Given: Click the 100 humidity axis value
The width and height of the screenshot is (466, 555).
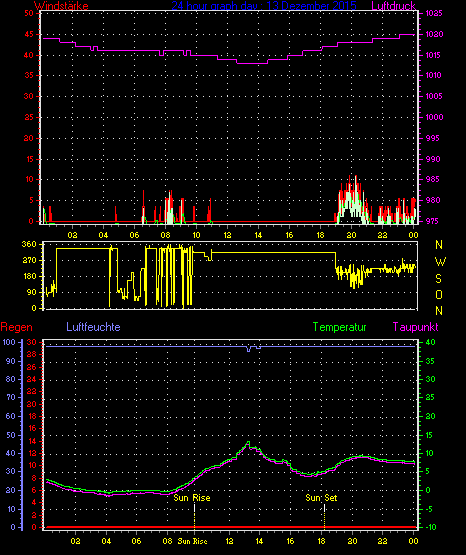Looking at the screenshot, I should (x=9, y=342).
